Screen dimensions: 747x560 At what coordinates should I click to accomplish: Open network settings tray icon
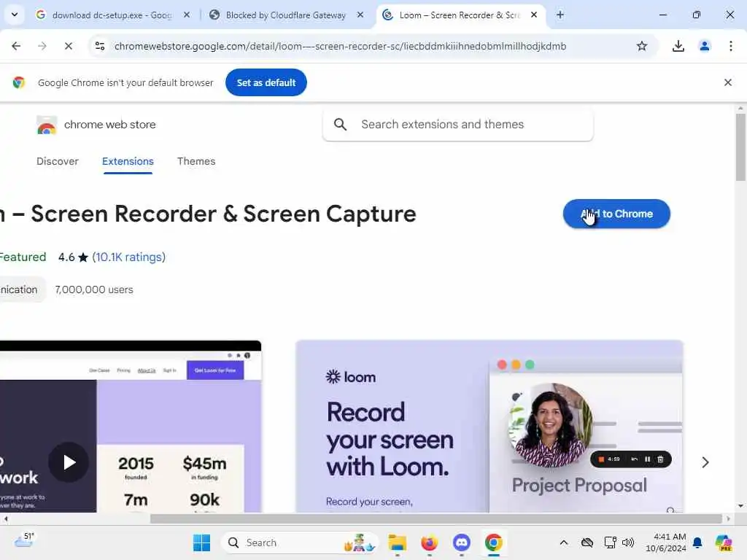click(x=610, y=542)
